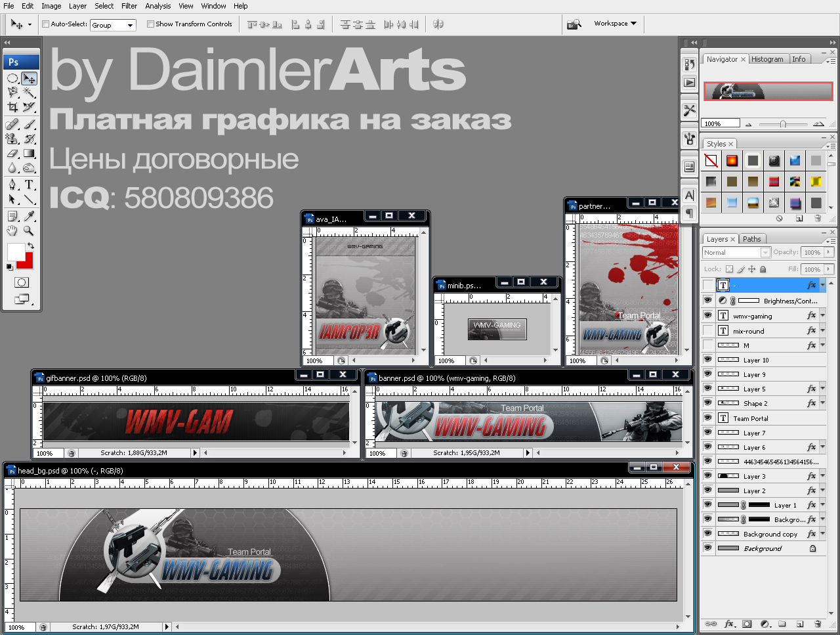Viewport: 840px width, 635px height.
Task: Select the Brush tool
Action: [x=29, y=124]
